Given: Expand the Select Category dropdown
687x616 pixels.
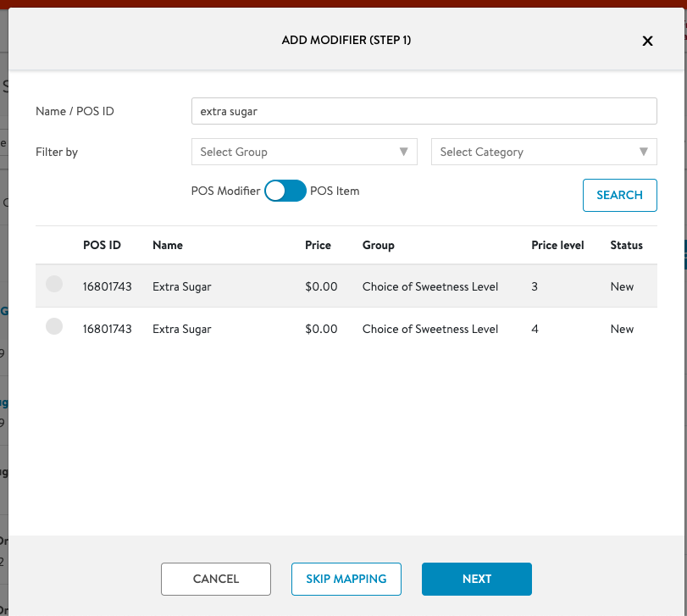Looking at the screenshot, I should [544, 152].
